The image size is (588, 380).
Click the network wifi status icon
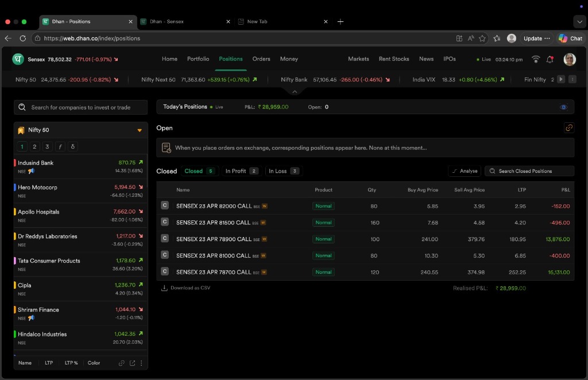[x=536, y=59]
